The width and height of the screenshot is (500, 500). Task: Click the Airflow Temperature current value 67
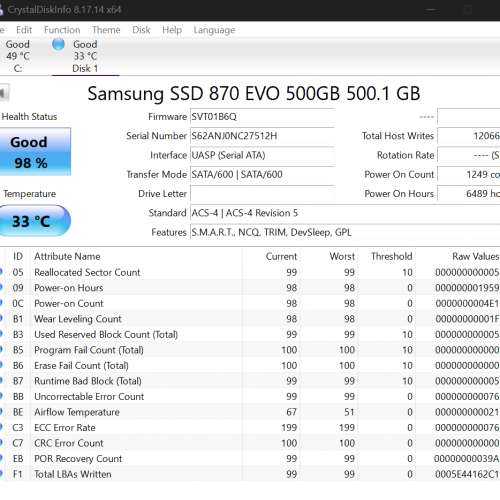click(x=291, y=412)
